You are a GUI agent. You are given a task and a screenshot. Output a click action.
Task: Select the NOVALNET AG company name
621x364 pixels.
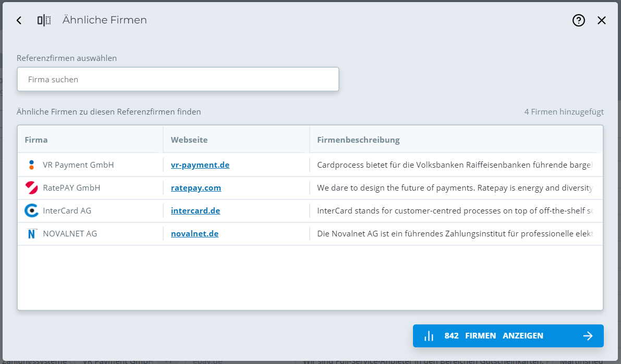pos(70,234)
